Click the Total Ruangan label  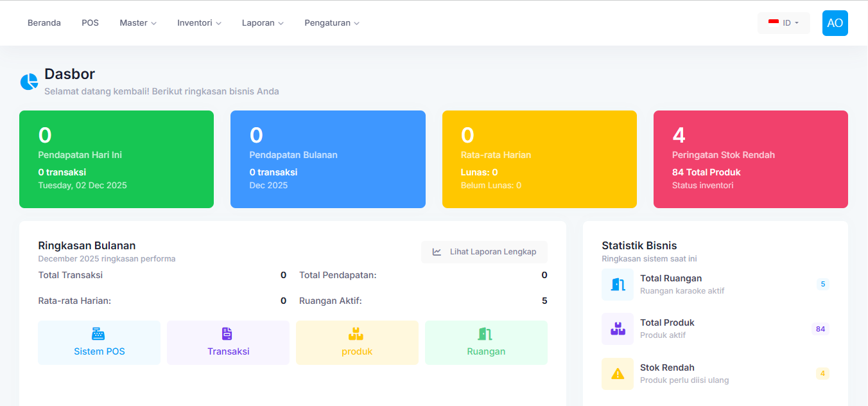(671, 278)
